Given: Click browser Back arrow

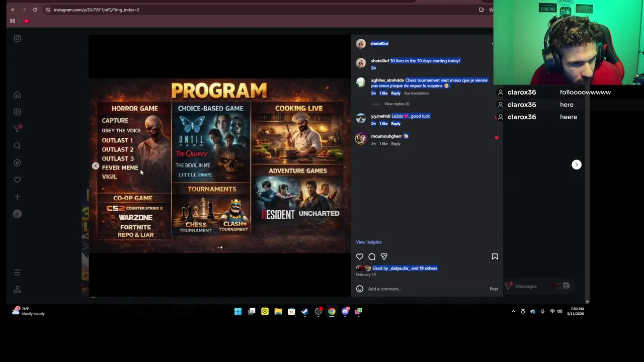Looking at the screenshot, I should [x=13, y=10].
